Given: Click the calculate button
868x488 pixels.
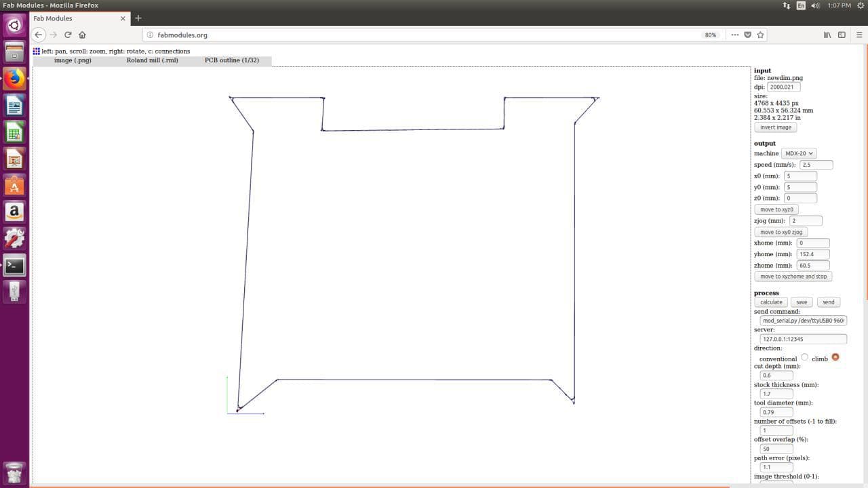Looking at the screenshot, I should pos(771,302).
